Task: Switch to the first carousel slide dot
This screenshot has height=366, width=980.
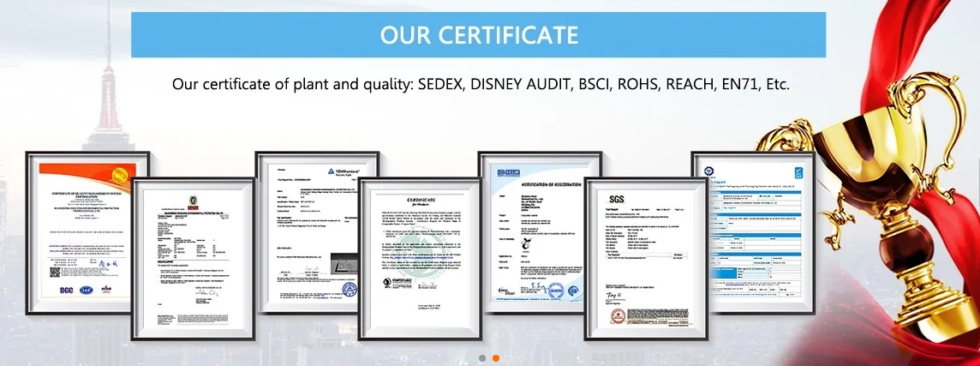Action: (x=482, y=357)
